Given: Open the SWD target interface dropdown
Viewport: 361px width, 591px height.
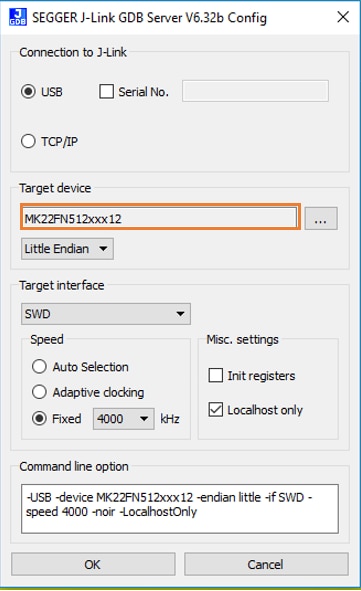Looking at the screenshot, I should [x=106, y=314].
